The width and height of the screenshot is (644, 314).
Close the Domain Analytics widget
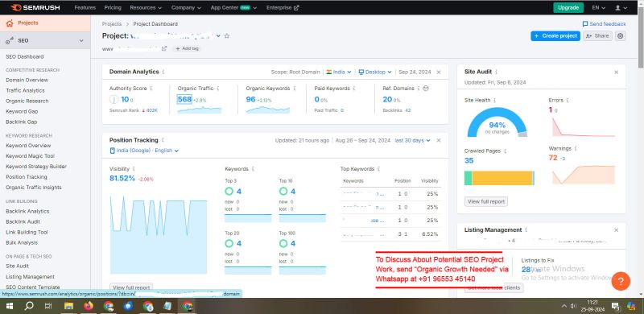[439, 72]
